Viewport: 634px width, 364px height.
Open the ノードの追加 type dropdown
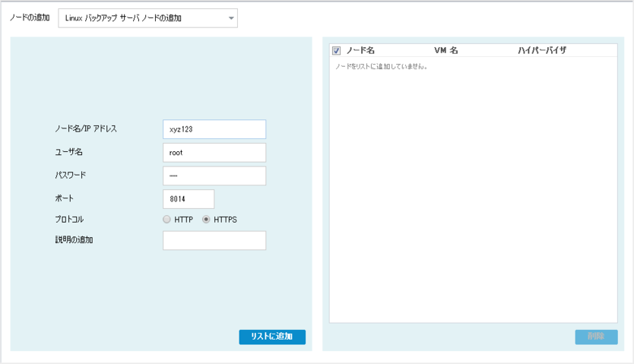[148, 18]
